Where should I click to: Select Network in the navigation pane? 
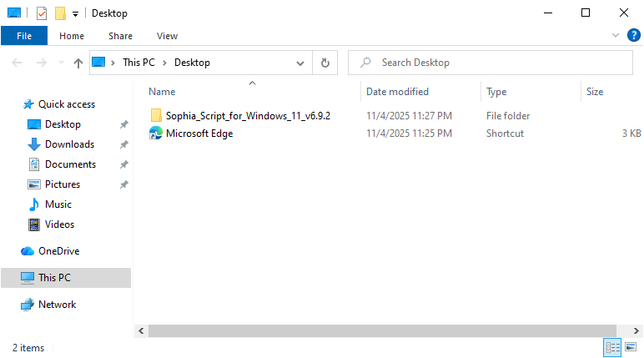(57, 305)
